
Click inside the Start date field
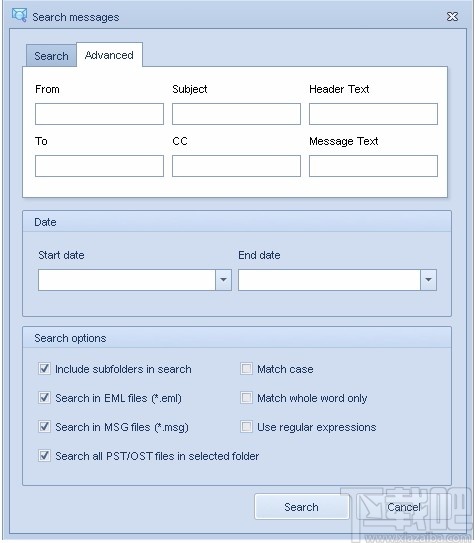pos(127,280)
